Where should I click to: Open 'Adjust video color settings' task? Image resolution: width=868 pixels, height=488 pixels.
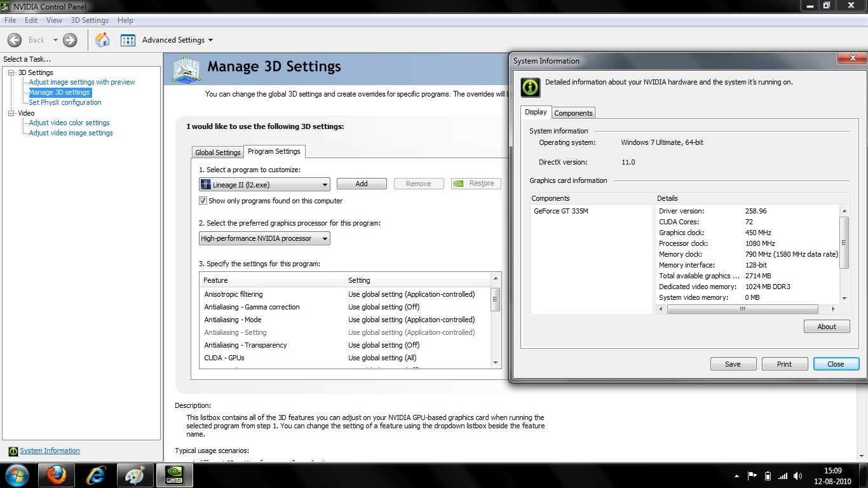click(69, 123)
